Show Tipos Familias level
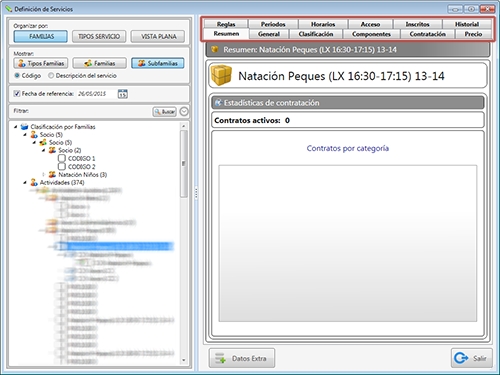Screen dimensions: 500x375 [41, 63]
